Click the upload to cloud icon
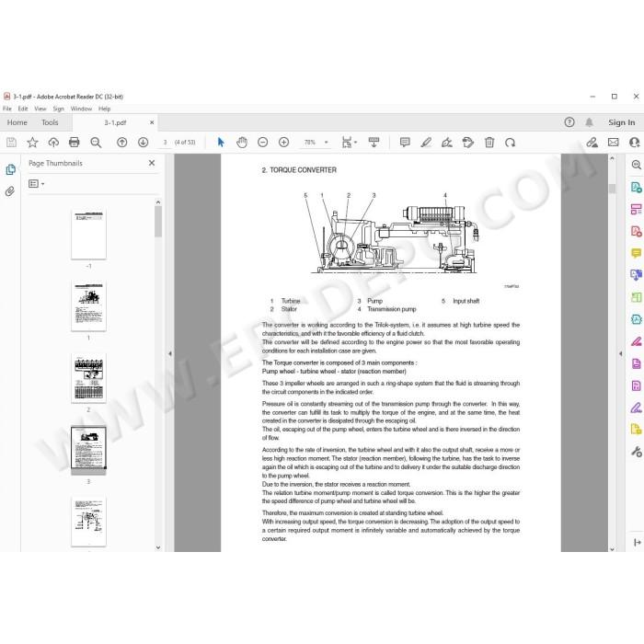This screenshot has height=644, width=644. pyautogui.click(x=53, y=143)
